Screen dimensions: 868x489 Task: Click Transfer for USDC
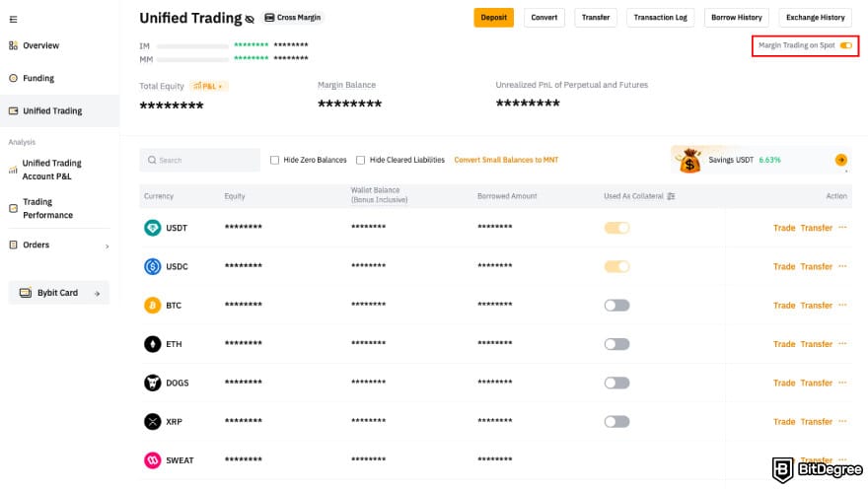pyautogui.click(x=817, y=266)
